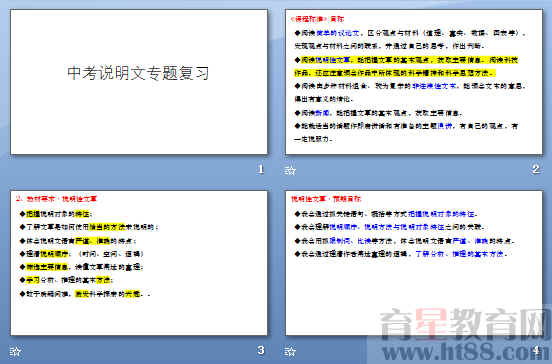Click slide number 3 label
Screen dimensions: 552x364
click(x=261, y=350)
